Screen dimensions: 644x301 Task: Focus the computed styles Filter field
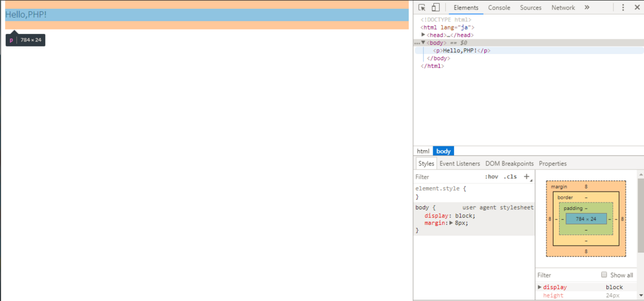(567, 275)
